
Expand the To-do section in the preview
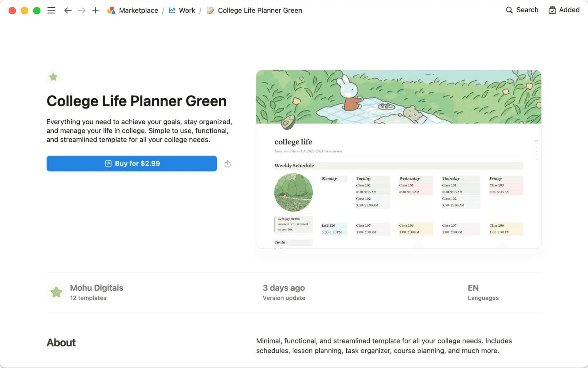coord(279,242)
